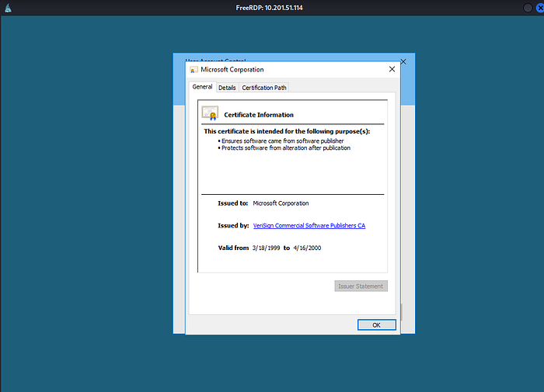
Task: Switch to the Details tab
Action: [227, 88]
